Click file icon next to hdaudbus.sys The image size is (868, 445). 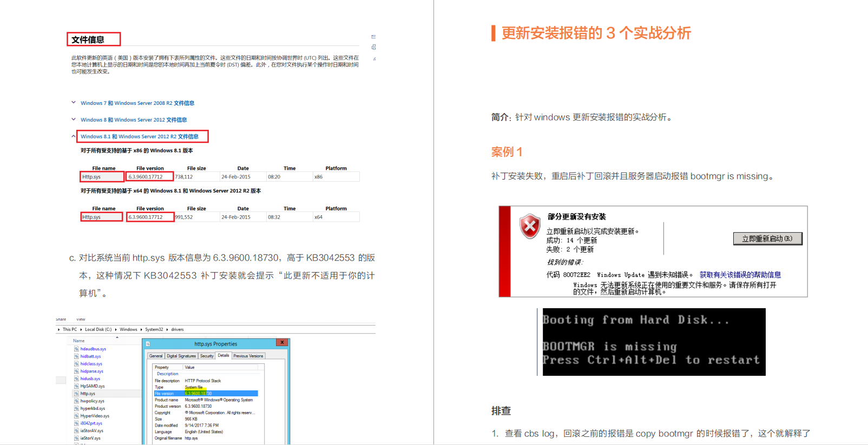76,349
